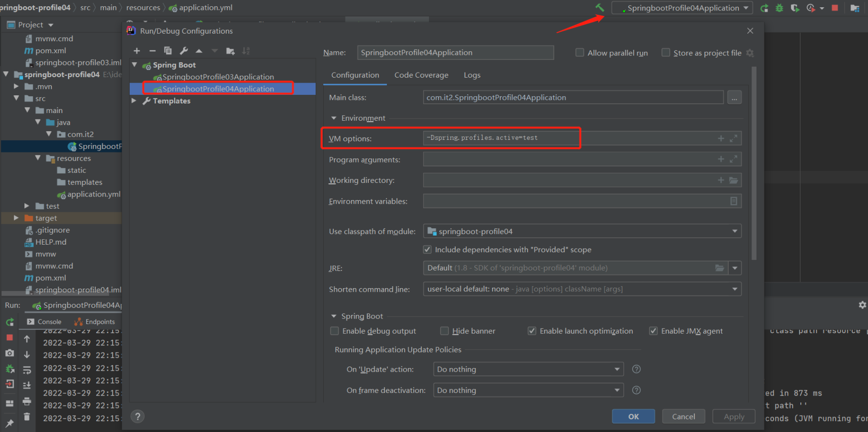The width and height of the screenshot is (868, 432).
Task: Switch to the Logs tab
Action: 472,75
